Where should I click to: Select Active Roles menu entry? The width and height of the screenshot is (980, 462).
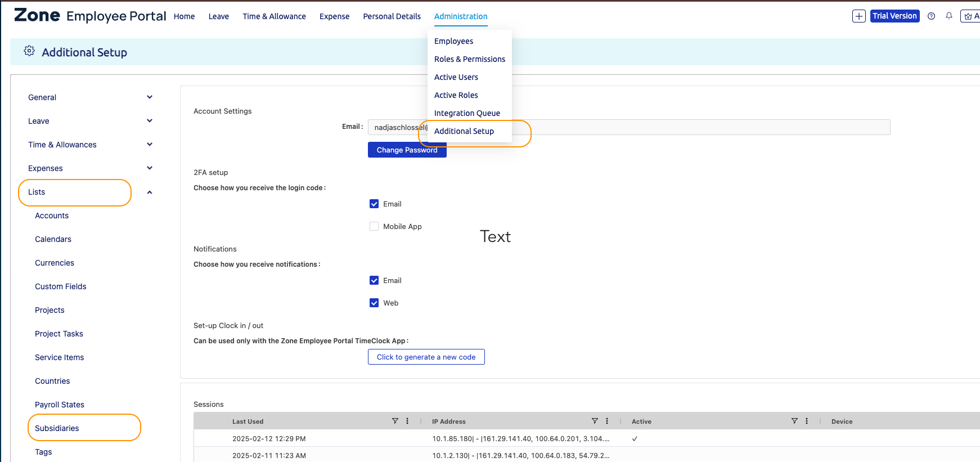[x=456, y=95]
